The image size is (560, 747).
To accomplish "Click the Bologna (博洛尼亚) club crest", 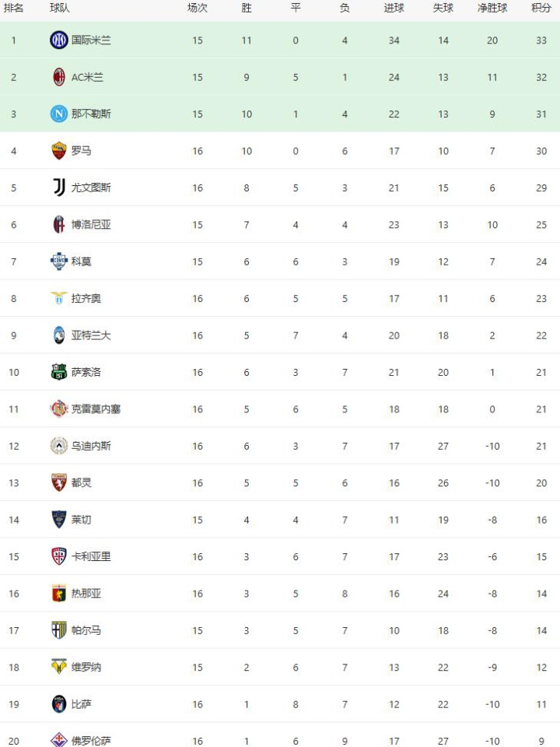I will click(59, 225).
